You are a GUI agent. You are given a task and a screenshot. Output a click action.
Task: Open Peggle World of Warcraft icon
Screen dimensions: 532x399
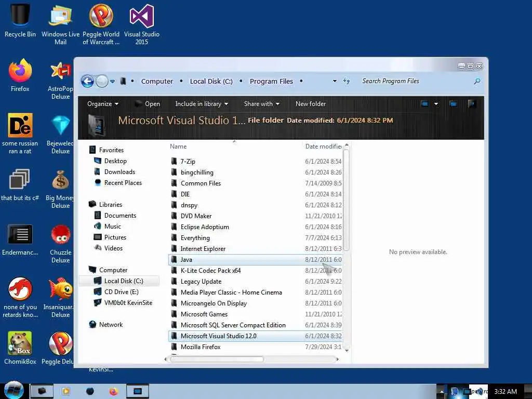click(101, 24)
